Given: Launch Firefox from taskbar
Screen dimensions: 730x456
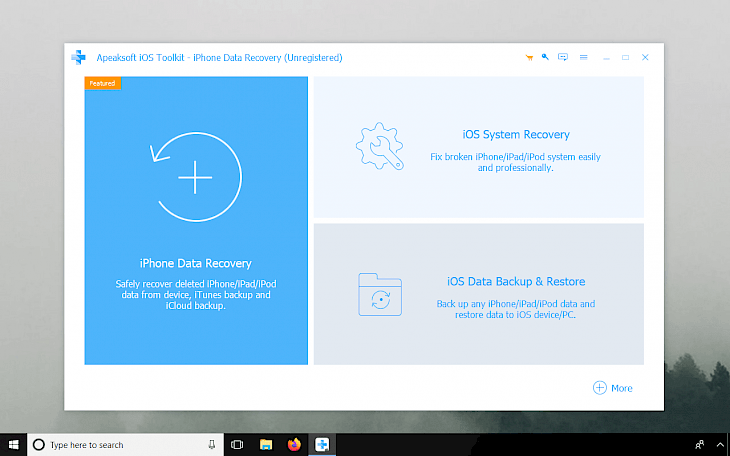Looking at the screenshot, I should click(x=294, y=445).
